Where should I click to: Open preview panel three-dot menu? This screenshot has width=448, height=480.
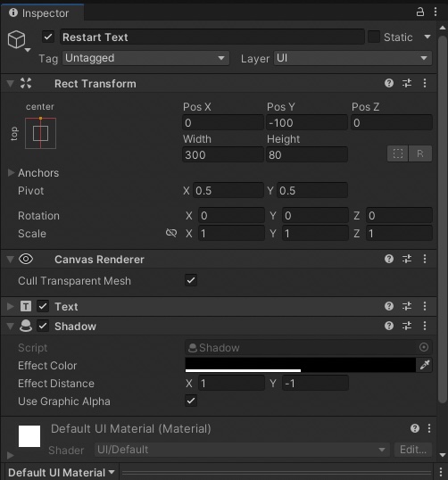(441, 472)
